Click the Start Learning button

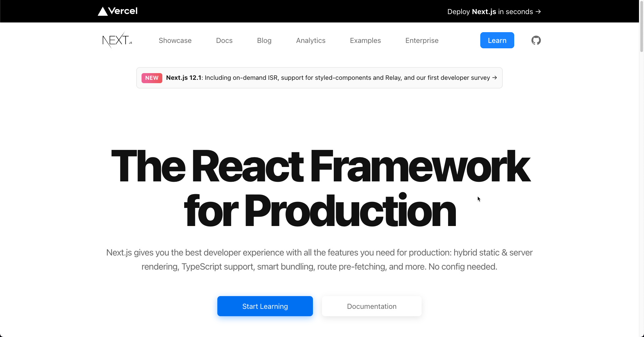click(265, 306)
